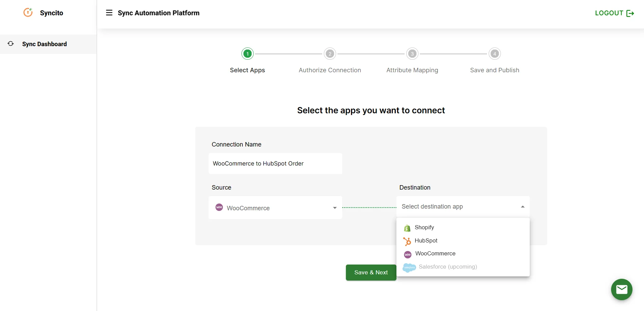Click the Save & Next button
644x311 pixels.
pos(371,272)
